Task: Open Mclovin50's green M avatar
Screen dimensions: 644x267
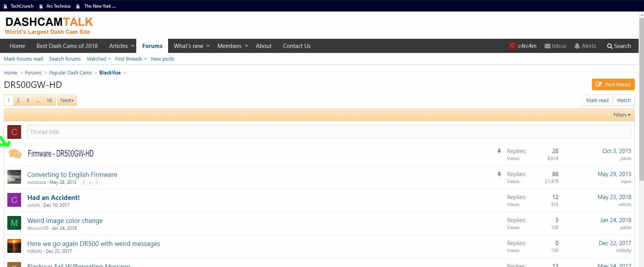Action: coord(14,223)
